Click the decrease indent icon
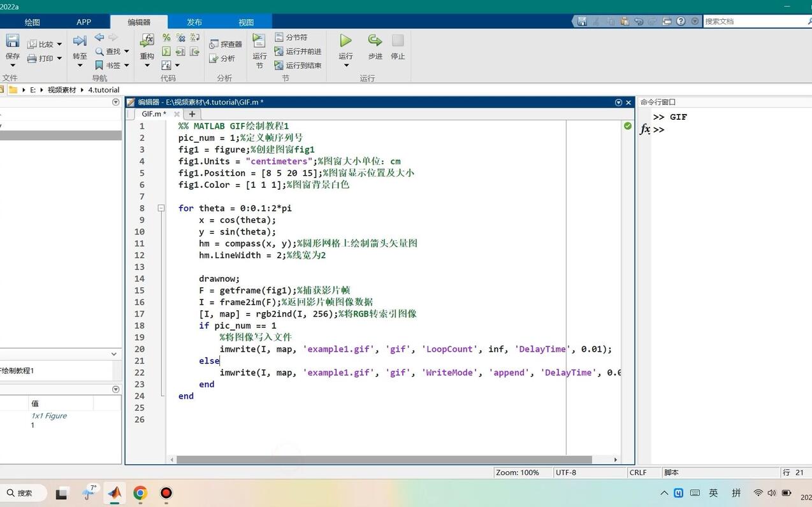Image resolution: width=812 pixels, height=507 pixels. point(194,52)
